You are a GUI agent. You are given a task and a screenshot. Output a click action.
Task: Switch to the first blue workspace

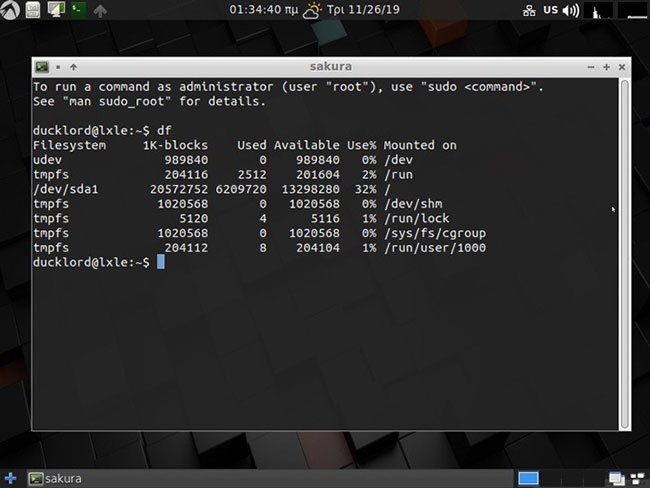click(x=529, y=478)
